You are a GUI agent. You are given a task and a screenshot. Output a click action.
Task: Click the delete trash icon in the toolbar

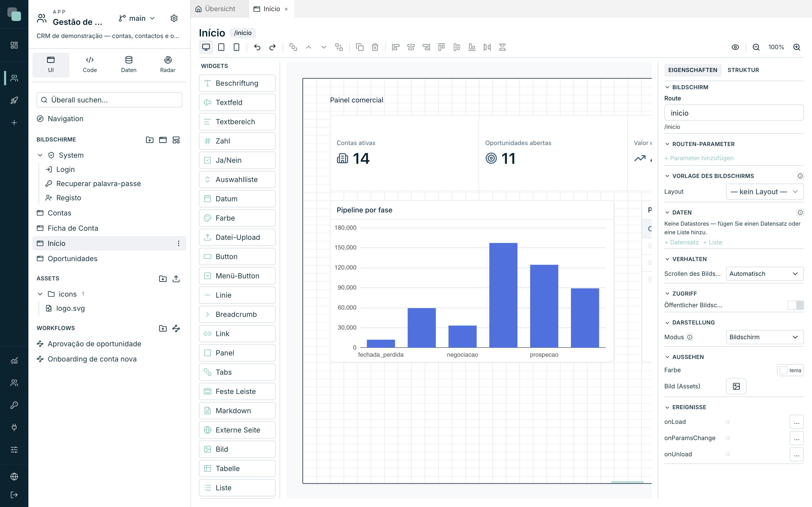tap(375, 47)
